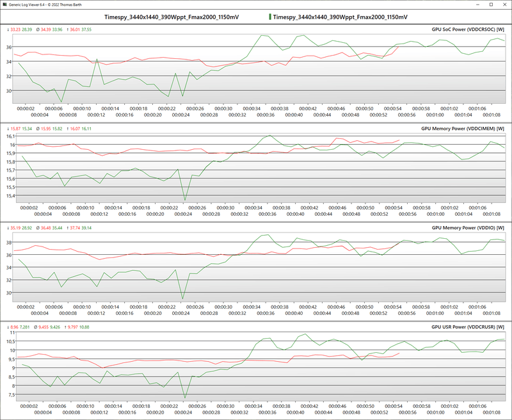Click the 16,1 y-axis label in VDDCIMEM chart

coord(11,136)
